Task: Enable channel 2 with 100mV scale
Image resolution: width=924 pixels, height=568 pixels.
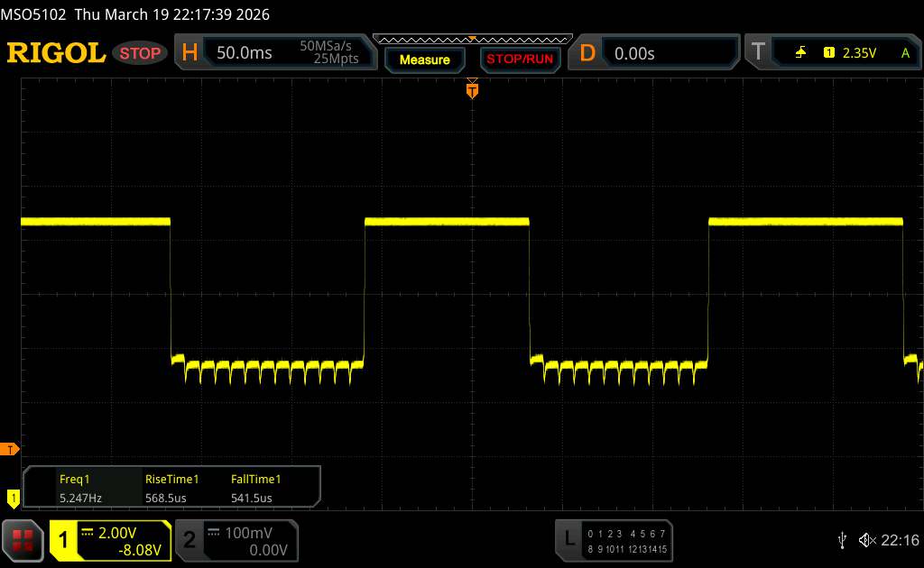Action: pyautogui.click(x=235, y=540)
